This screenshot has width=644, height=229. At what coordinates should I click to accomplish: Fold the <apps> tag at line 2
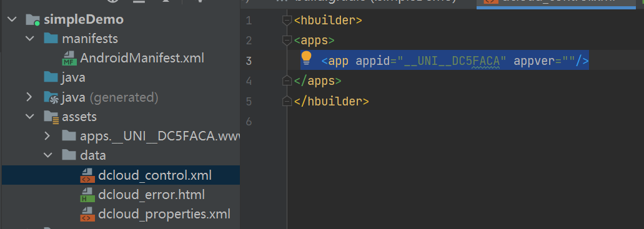(287, 40)
